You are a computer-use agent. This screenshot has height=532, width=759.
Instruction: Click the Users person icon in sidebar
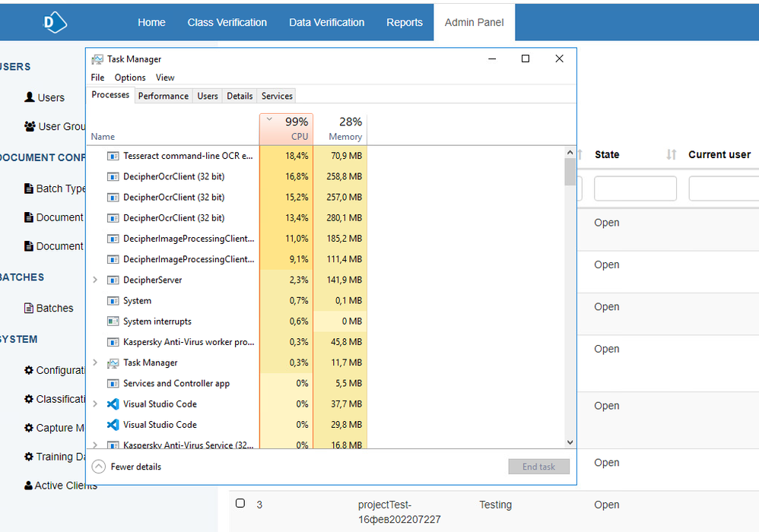[x=30, y=97]
